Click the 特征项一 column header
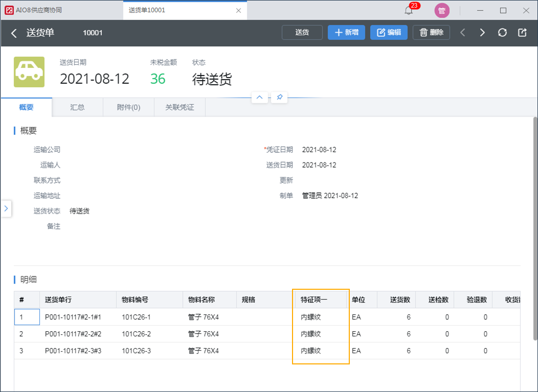Image resolution: width=538 pixels, height=392 pixels. click(x=321, y=299)
